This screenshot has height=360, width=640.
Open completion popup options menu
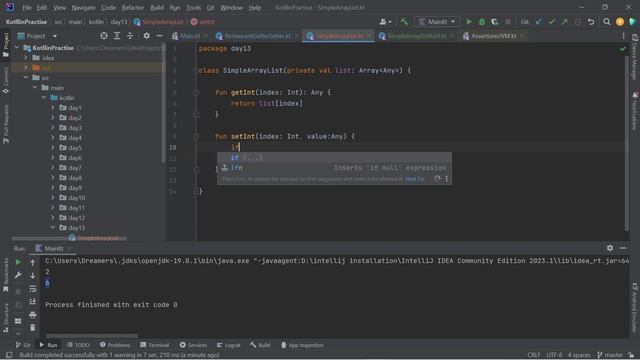(x=447, y=179)
